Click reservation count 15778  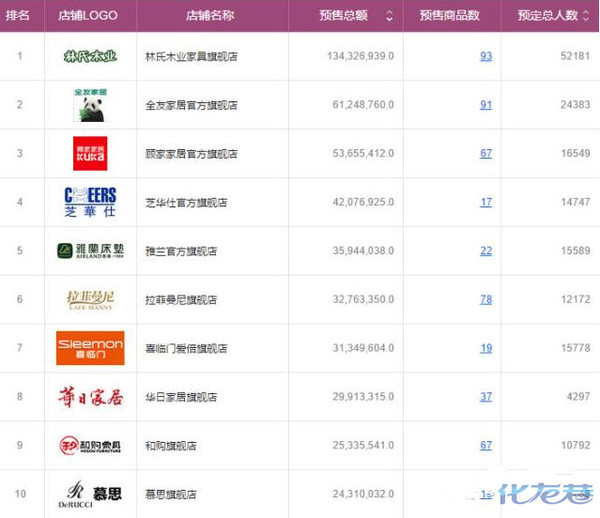575,348
